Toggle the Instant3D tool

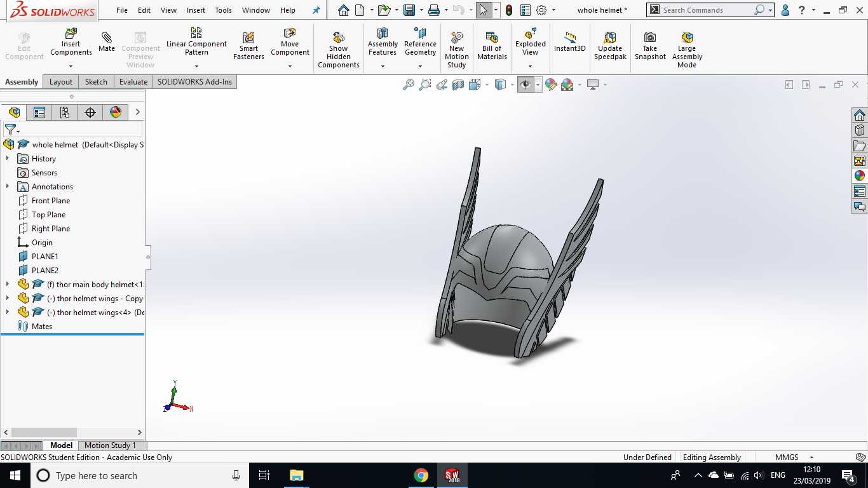(569, 42)
